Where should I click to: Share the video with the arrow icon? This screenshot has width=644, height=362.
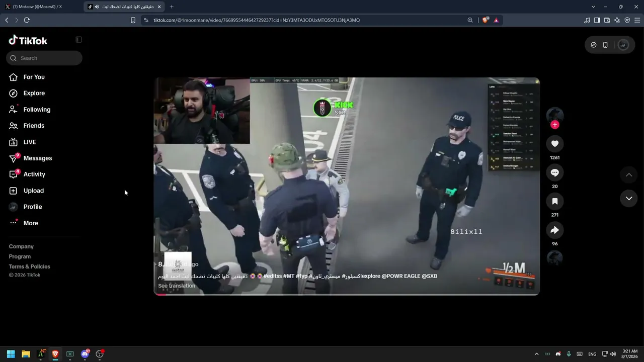pyautogui.click(x=555, y=230)
